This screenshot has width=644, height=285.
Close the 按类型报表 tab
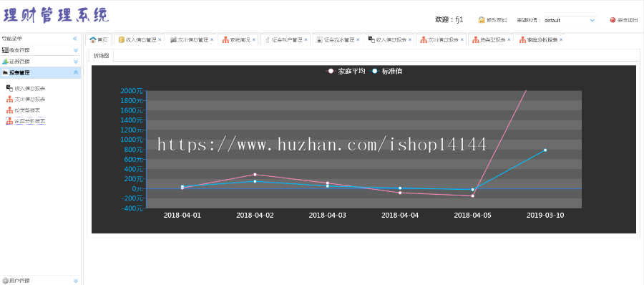coord(509,40)
